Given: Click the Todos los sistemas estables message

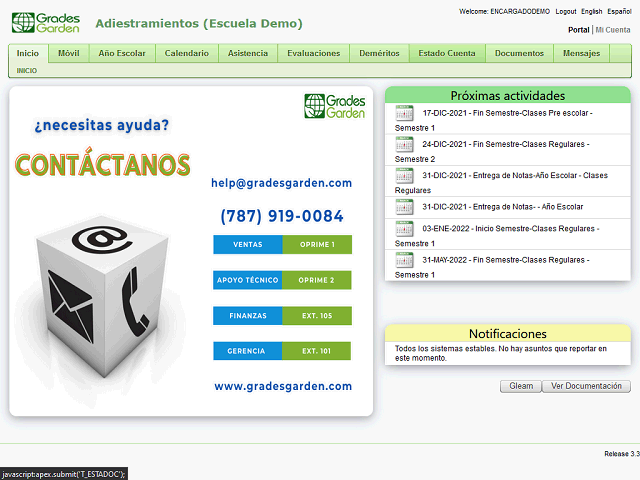Looking at the screenshot, I should [501, 353].
